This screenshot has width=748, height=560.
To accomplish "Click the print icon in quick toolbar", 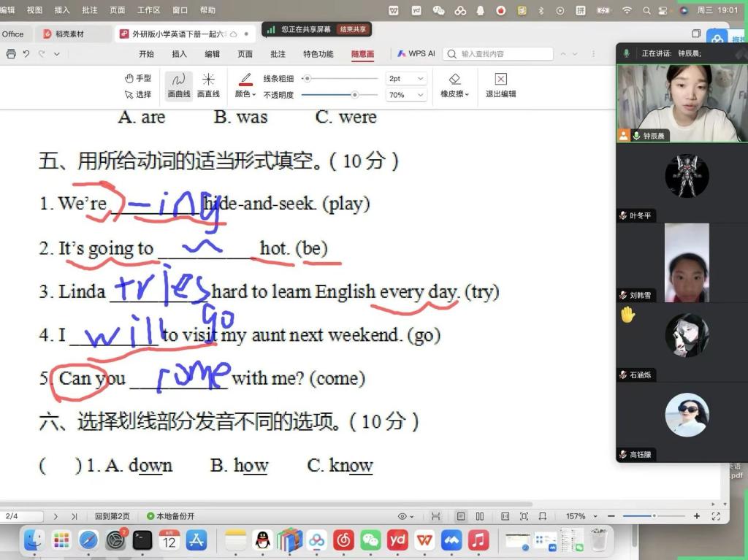I will click(11, 54).
